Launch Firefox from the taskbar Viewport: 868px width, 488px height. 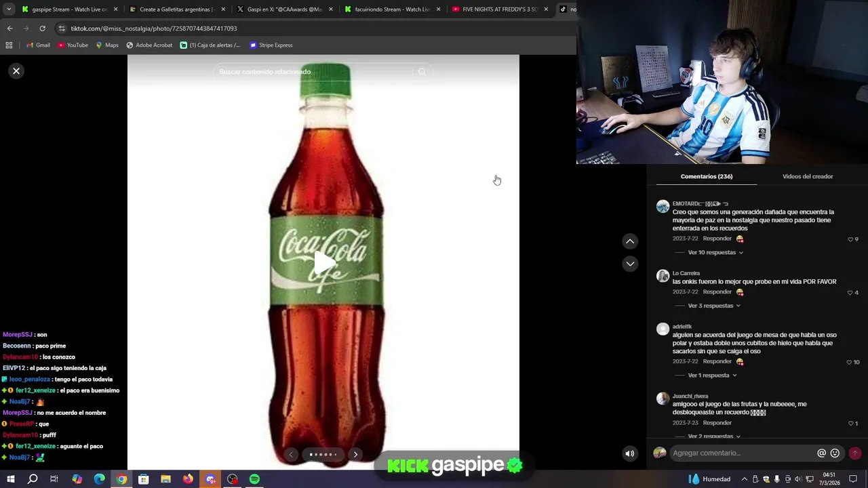point(188,479)
